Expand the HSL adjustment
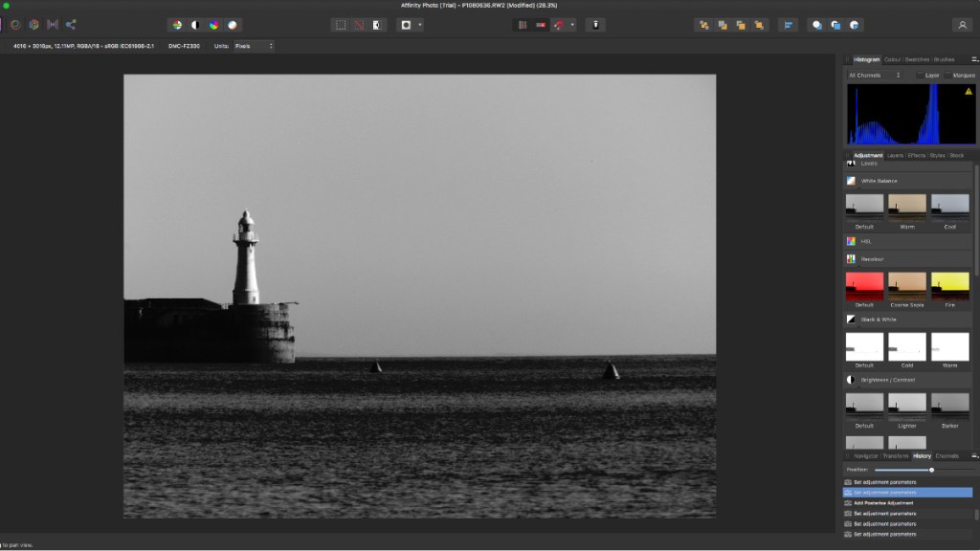This screenshot has width=980, height=551. pos(865,241)
